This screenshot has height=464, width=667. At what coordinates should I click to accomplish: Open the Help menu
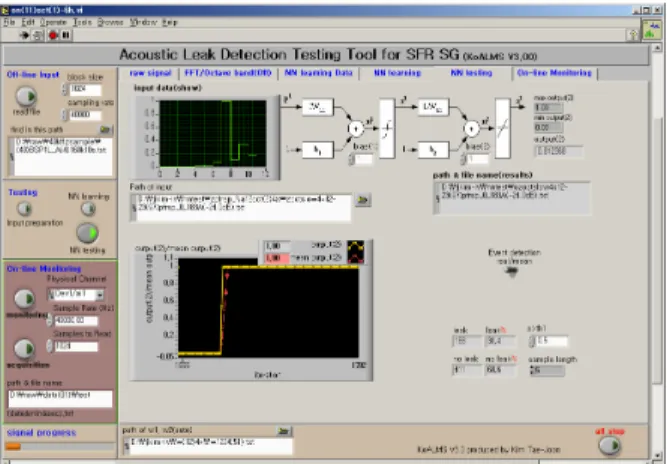coord(170,22)
